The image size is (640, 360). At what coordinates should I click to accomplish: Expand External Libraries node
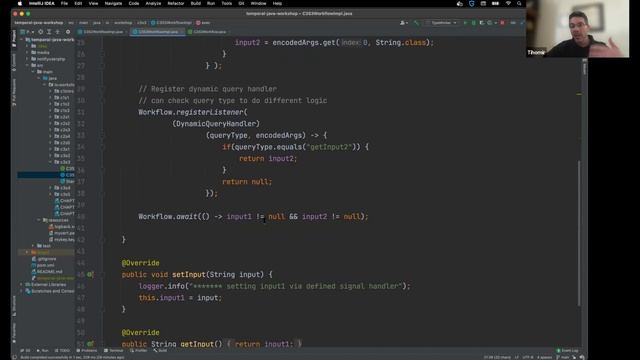[22, 284]
